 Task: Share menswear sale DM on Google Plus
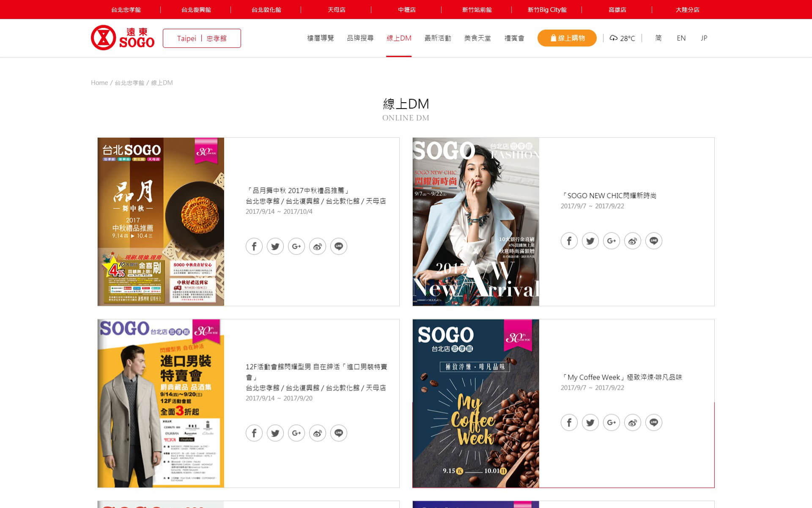(296, 433)
